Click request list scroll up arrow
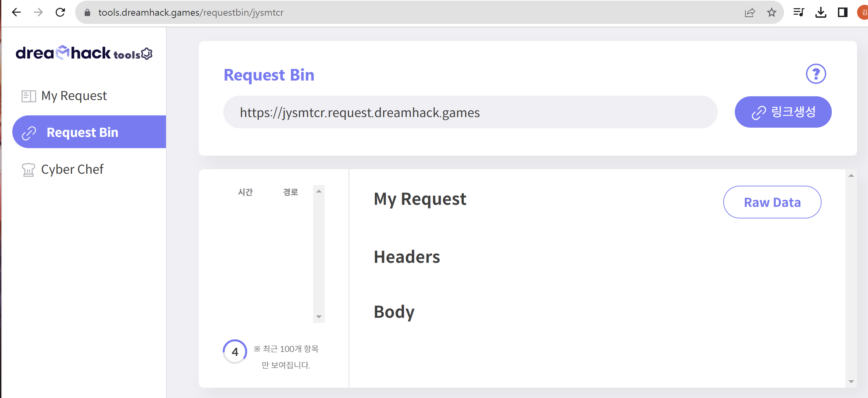Screen dimensions: 868x398 tap(319, 191)
